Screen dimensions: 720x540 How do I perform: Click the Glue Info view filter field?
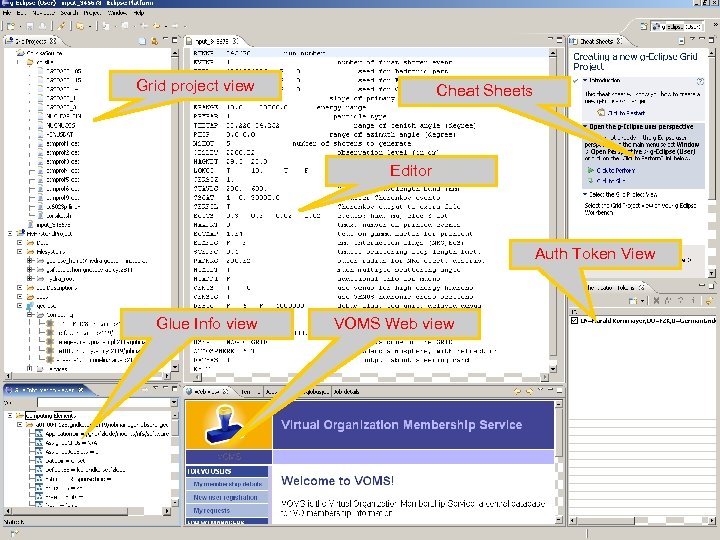(x=103, y=402)
